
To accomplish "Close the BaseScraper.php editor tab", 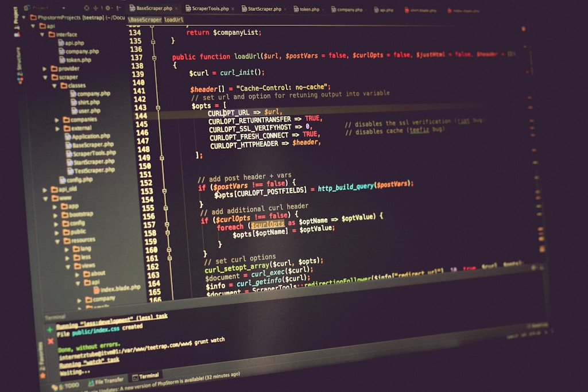I will pyautogui.click(x=176, y=9).
